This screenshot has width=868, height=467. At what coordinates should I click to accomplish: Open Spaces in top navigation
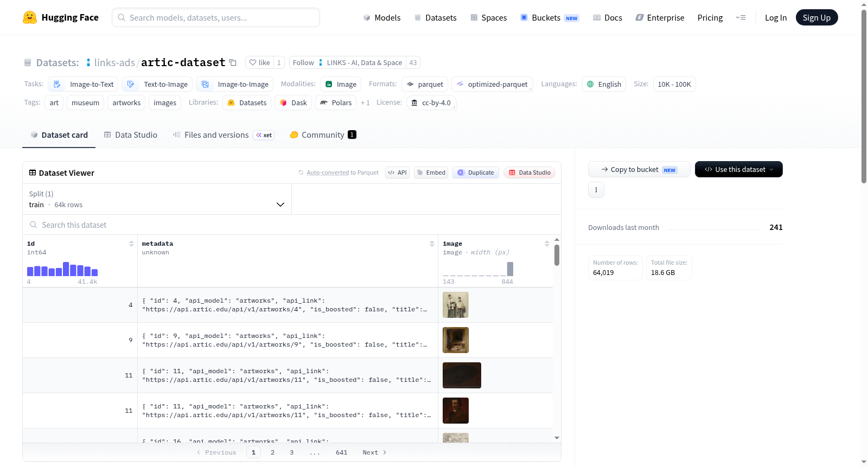tap(488, 17)
